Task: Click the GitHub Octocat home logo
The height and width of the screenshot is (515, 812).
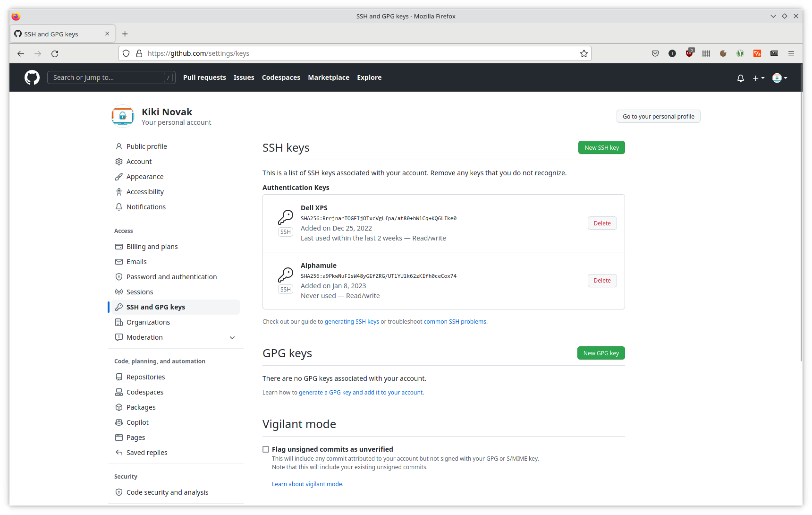Action: click(32, 77)
